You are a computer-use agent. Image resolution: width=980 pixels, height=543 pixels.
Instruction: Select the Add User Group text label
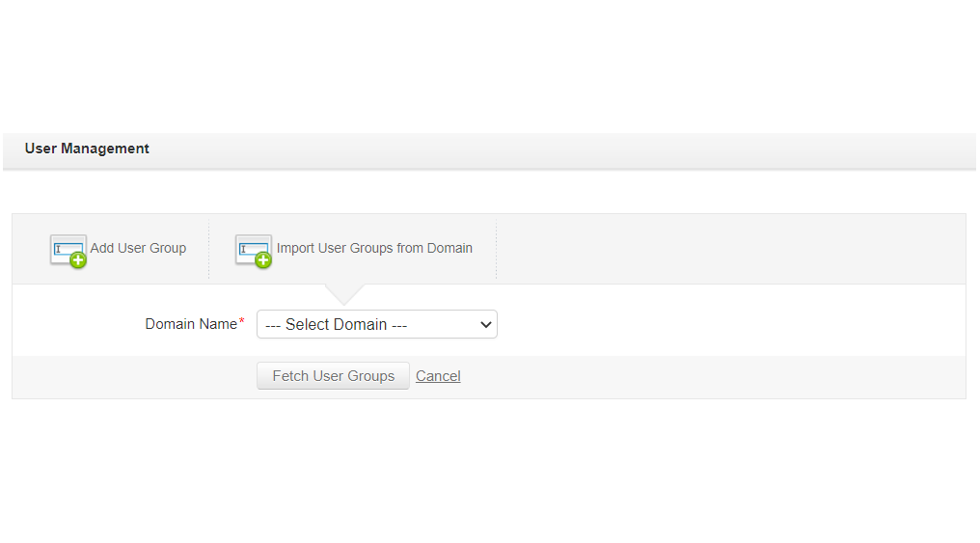tap(138, 248)
